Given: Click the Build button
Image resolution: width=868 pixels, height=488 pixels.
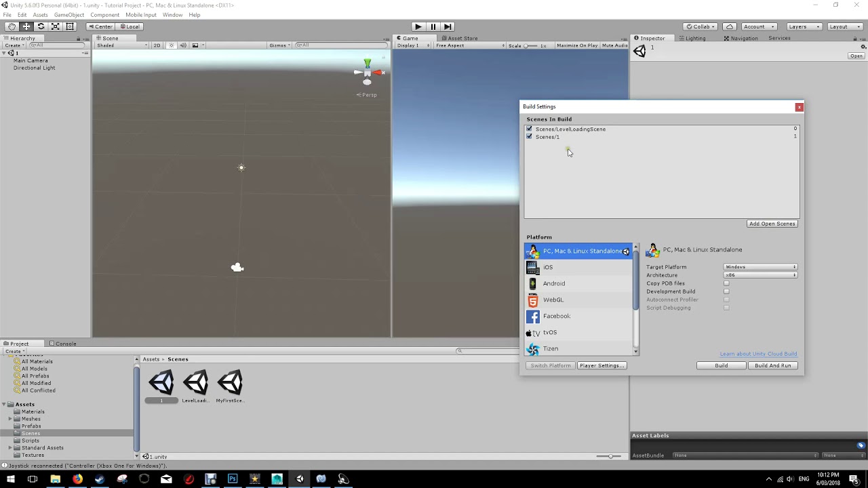Looking at the screenshot, I should tap(721, 365).
